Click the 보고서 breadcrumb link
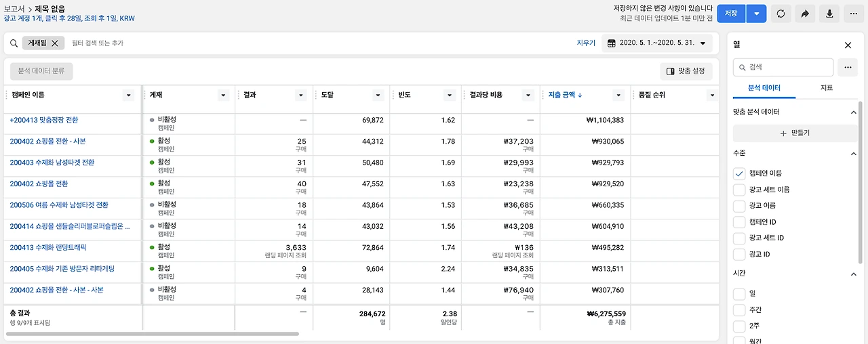This screenshot has width=868, height=344. click(x=15, y=9)
